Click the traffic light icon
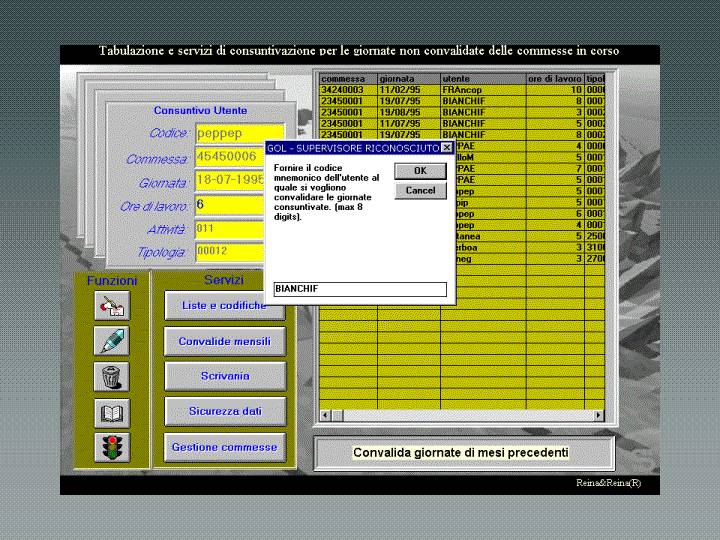The image size is (720, 540). (x=111, y=447)
